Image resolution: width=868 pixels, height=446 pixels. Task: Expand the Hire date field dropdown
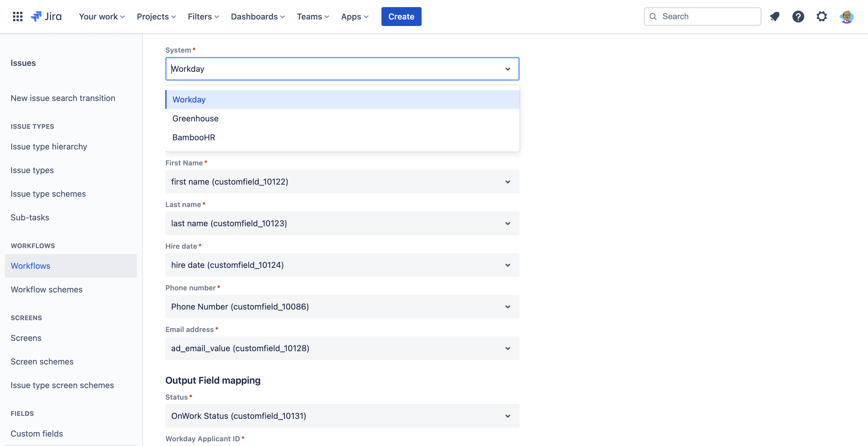pyautogui.click(x=342, y=265)
